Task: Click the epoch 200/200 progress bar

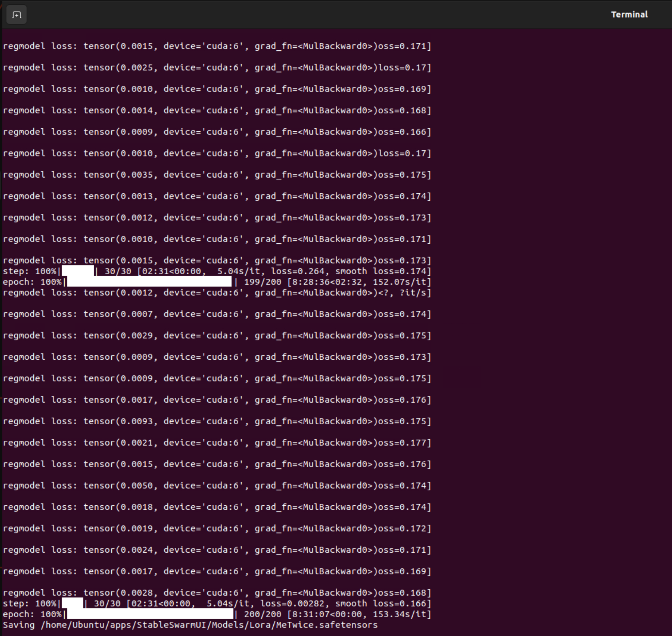Action: tap(150, 614)
